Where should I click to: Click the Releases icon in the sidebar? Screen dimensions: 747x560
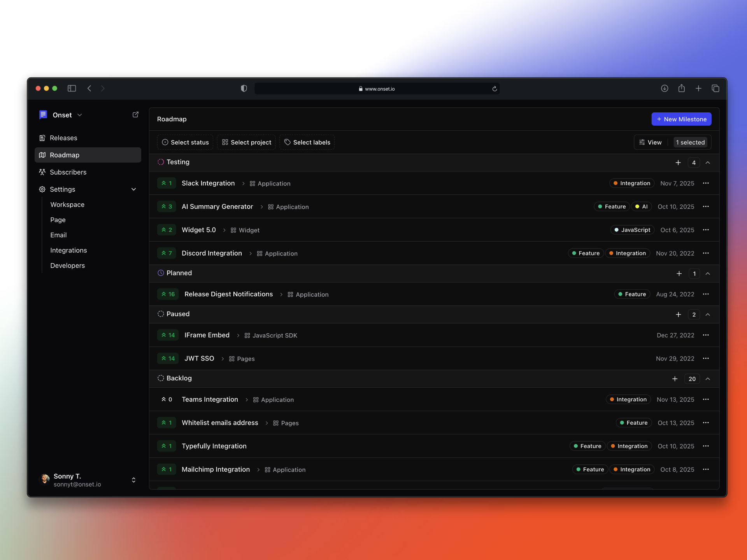(x=42, y=138)
